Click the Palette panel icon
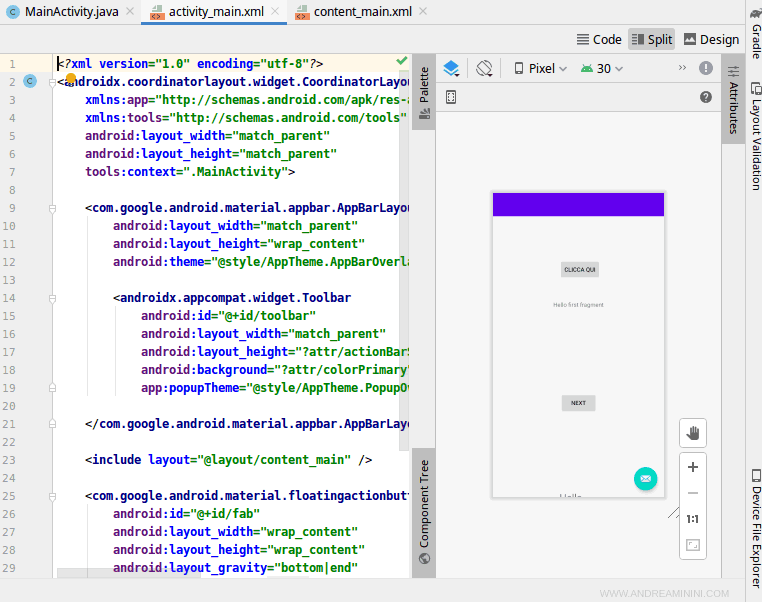Screen dimensions: 762x602 [x=424, y=114]
